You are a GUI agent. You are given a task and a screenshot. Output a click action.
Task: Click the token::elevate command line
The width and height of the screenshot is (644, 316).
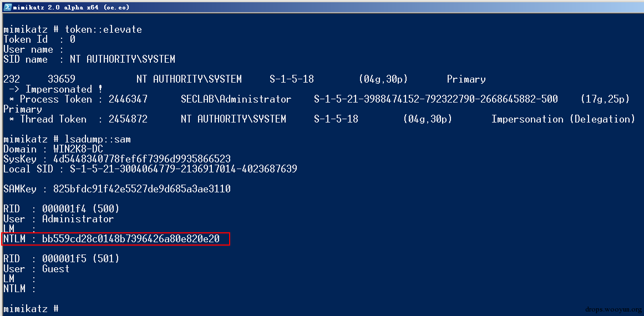(x=72, y=29)
